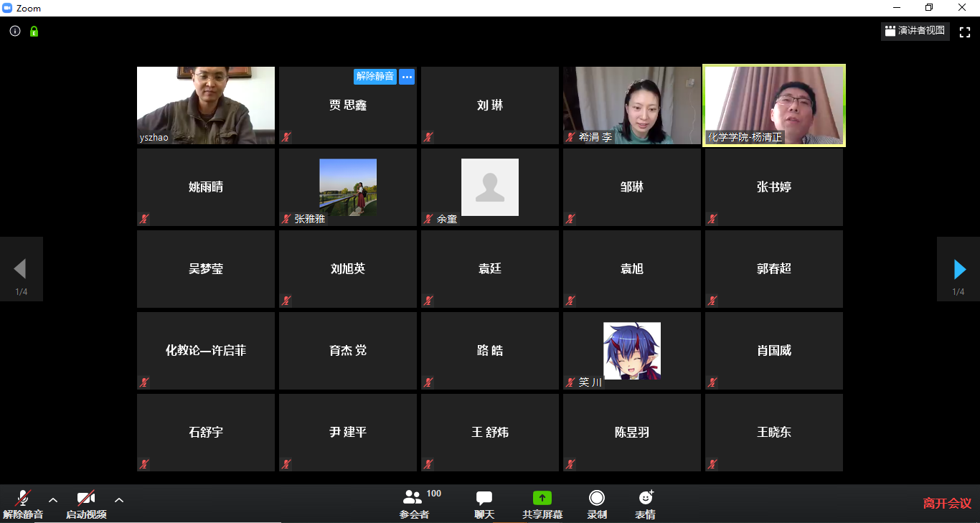Select 杨清正's highlighted video tile

click(x=774, y=105)
